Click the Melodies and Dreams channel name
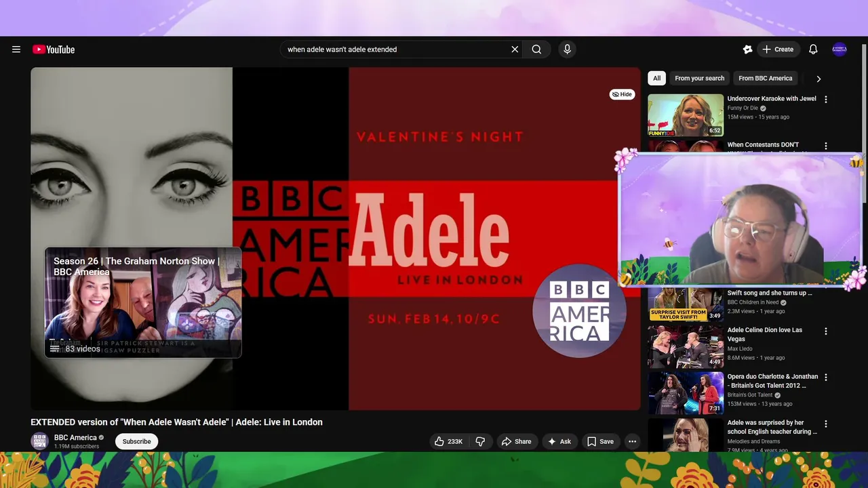Screen dimensions: 868x488 [x=754, y=441]
